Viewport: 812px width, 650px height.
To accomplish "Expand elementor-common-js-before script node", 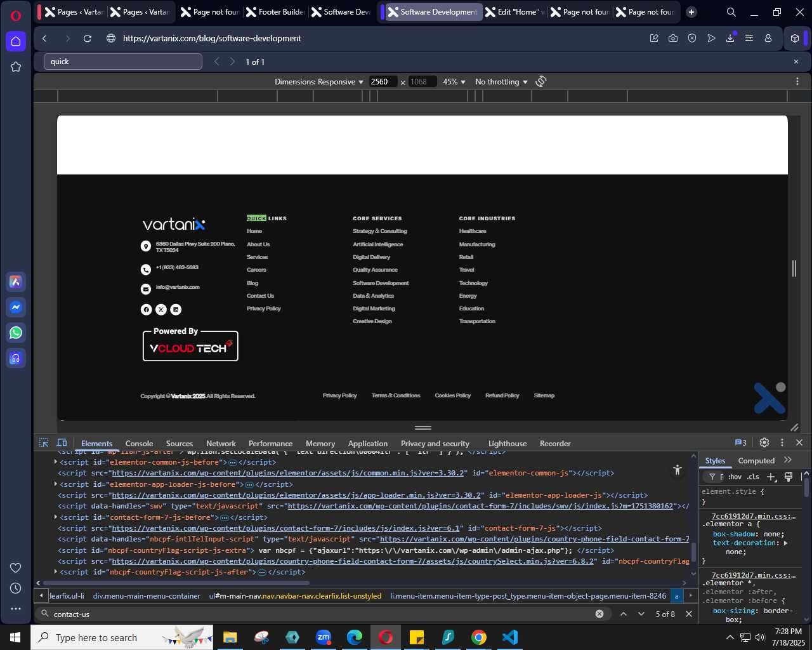I will tap(56, 462).
